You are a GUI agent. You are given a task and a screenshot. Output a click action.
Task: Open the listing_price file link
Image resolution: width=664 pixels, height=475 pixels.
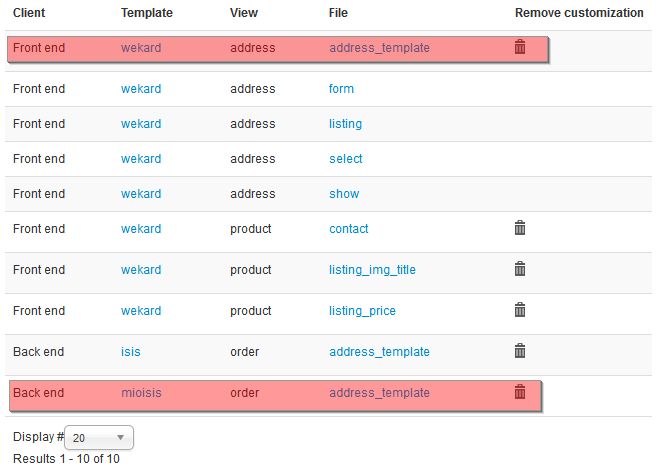[362, 311]
